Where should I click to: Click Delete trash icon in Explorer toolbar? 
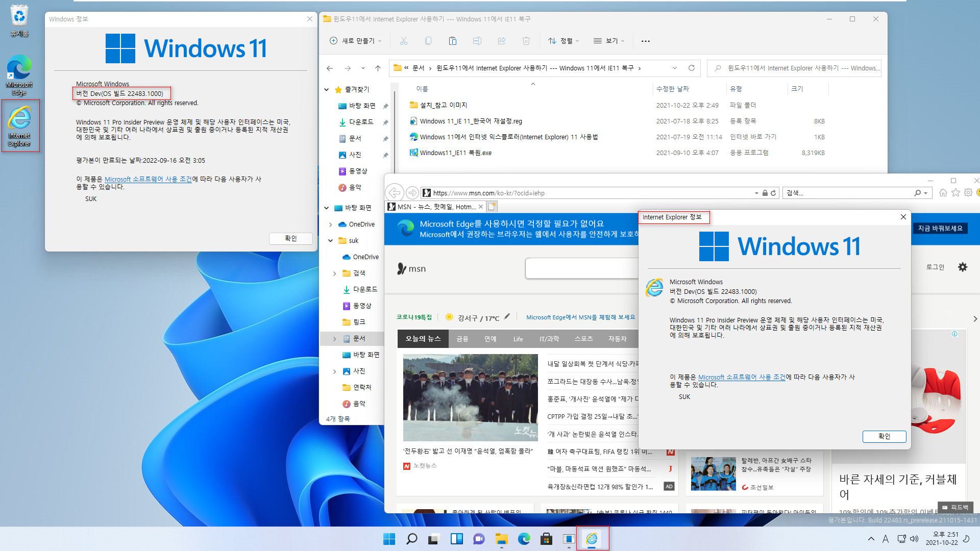526,41
